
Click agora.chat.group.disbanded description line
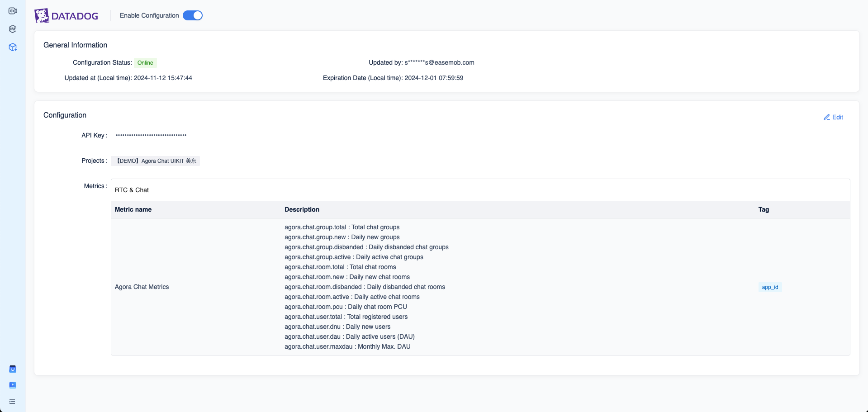click(x=366, y=247)
